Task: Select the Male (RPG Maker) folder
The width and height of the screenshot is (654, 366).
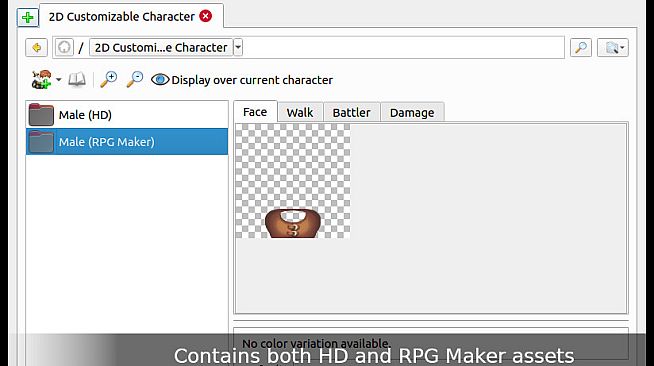Action: click(127, 142)
